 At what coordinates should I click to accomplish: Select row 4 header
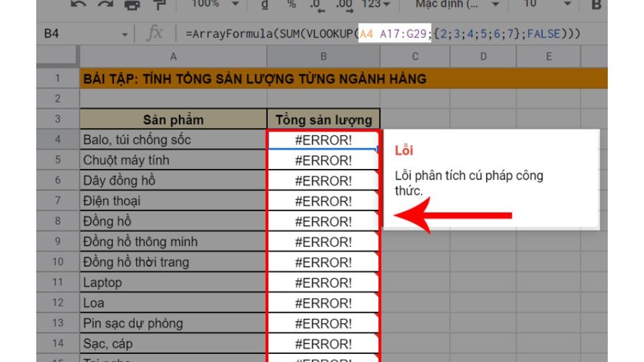point(58,139)
